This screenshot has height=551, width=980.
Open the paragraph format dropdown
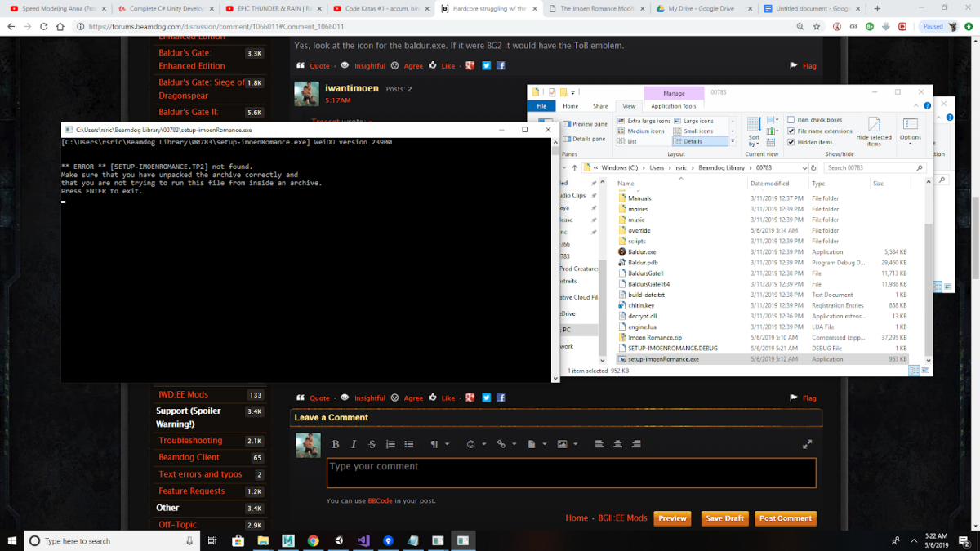click(x=439, y=444)
